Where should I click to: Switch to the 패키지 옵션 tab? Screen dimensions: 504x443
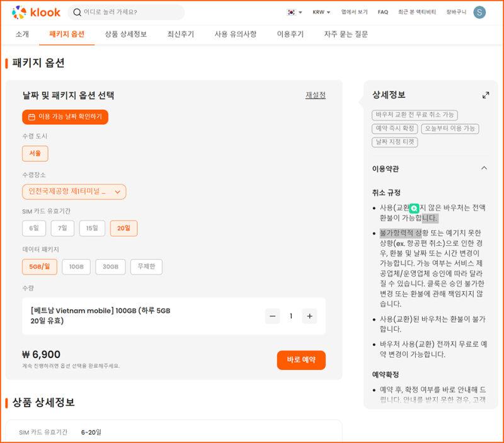67,34
